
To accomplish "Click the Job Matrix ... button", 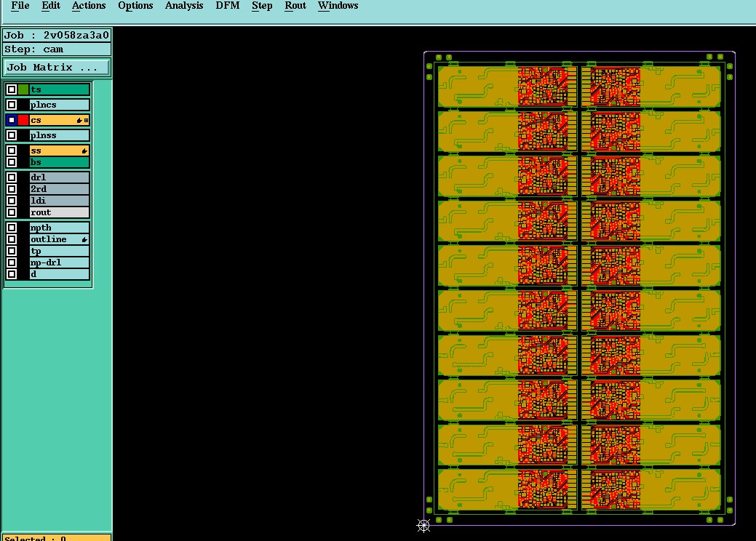I will [57, 68].
